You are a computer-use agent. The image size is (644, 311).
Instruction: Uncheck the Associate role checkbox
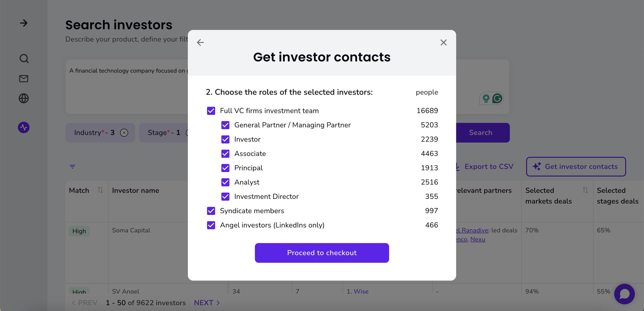(x=225, y=154)
